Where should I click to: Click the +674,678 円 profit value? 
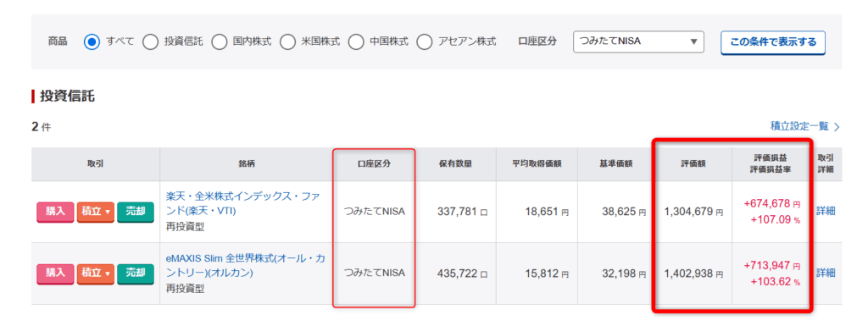[x=771, y=204]
